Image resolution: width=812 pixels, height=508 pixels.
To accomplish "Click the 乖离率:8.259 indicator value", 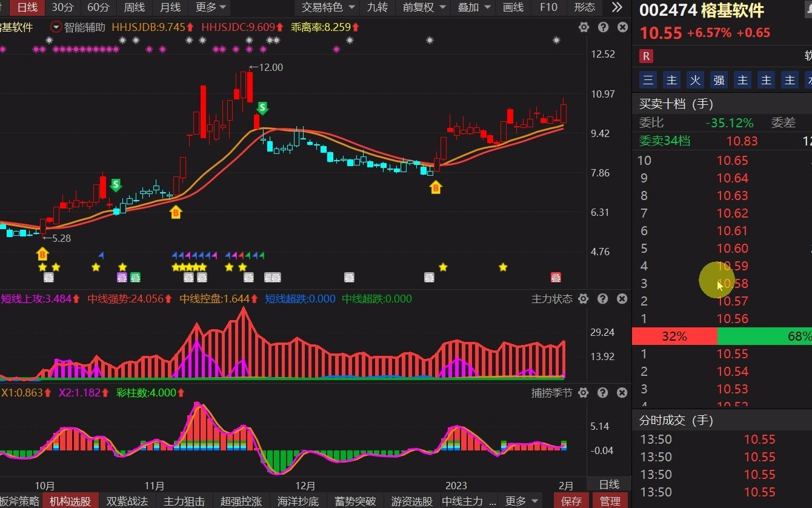I will point(324,27).
